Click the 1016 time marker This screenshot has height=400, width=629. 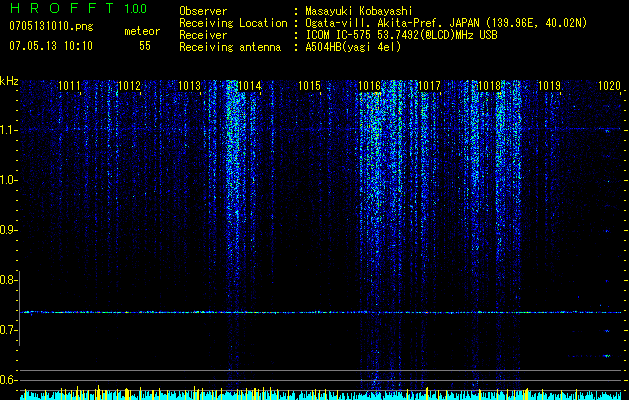[369, 86]
